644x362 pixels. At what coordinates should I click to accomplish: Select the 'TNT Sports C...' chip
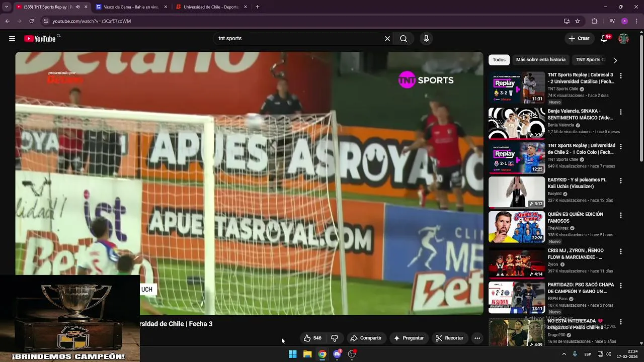pyautogui.click(x=589, y=60)
